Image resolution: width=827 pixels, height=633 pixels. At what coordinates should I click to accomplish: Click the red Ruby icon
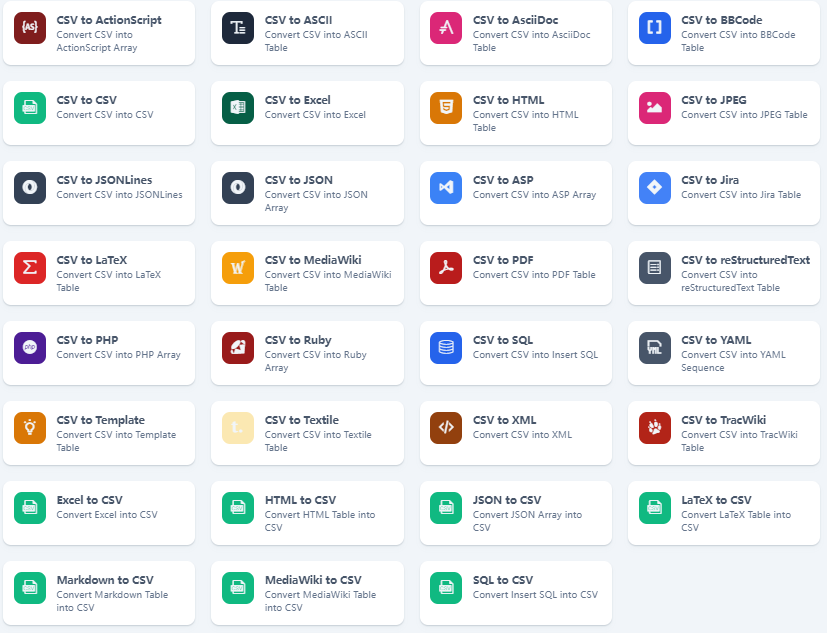point(238,348)
